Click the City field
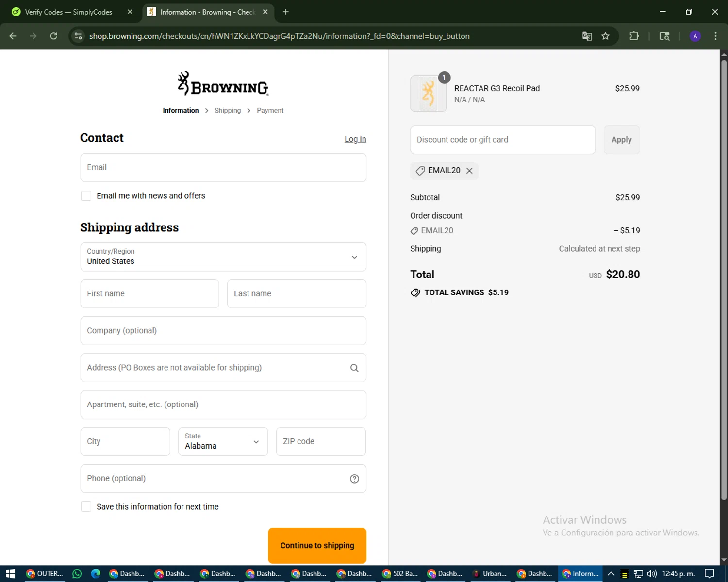The image size is (728, 582). (125, 441)
